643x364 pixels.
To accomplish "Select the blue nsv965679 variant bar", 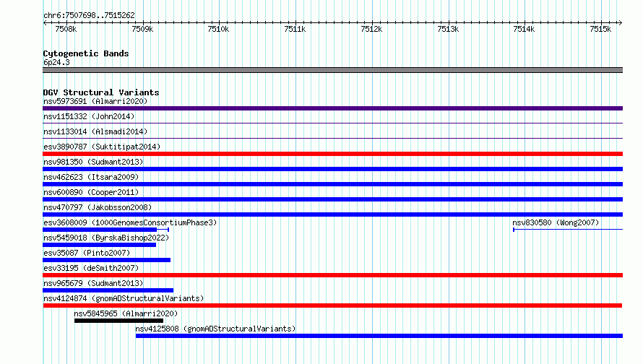I will click(108, 290).
